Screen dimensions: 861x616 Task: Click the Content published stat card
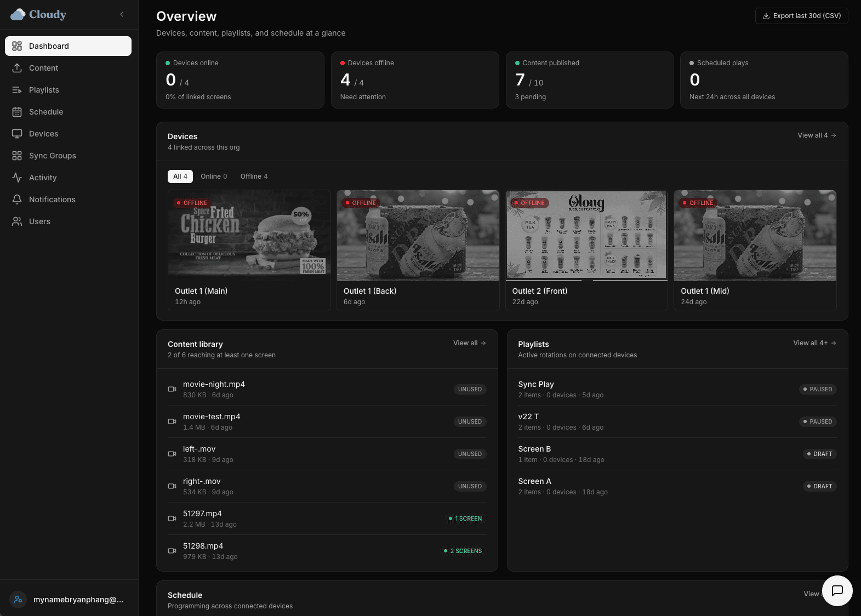pyautogui.click(x=590, y=80)
